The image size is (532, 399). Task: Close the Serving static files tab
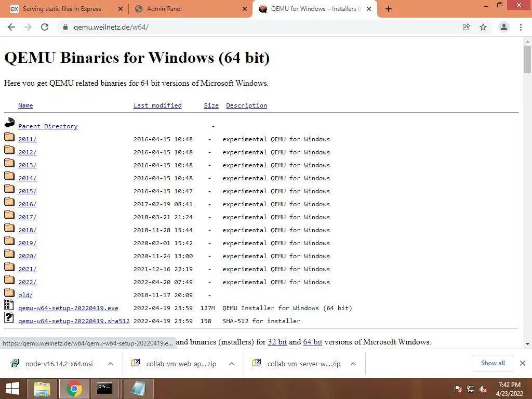click(120, 9)
